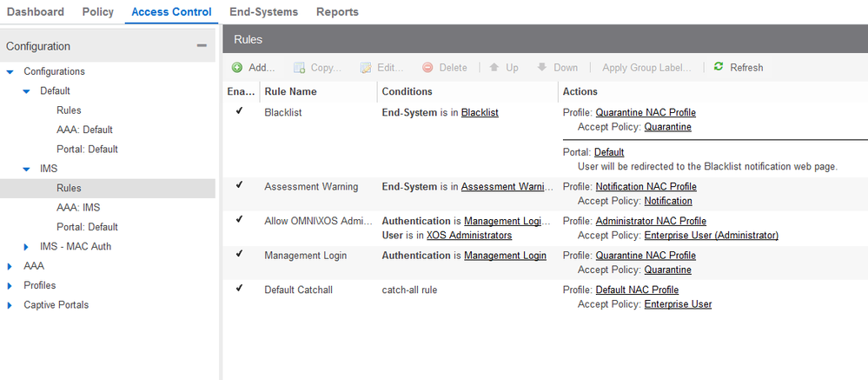Toggle enabled checkmark for Default Catchall rule
The image size is (868, 380).
(x=239, y=289)
